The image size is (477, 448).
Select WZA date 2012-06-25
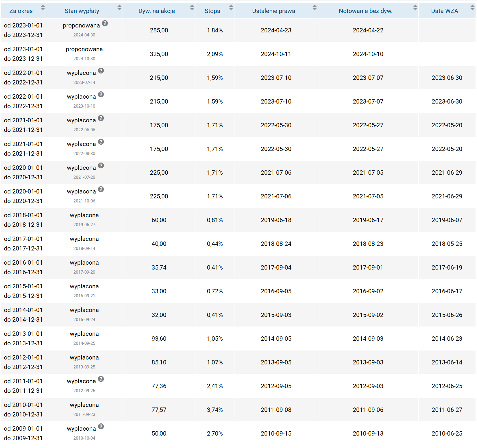tap(447, 386)
